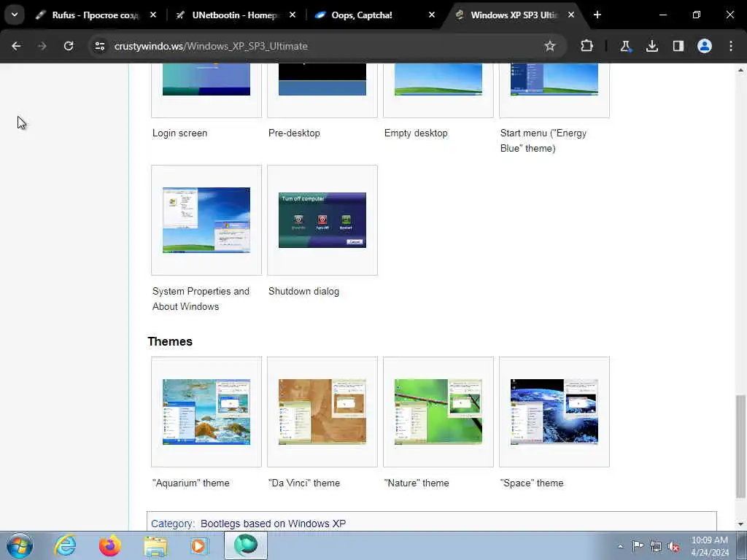Click active browser taskbar button
Viewport: 747px width, 560px height.
point(245,545)
